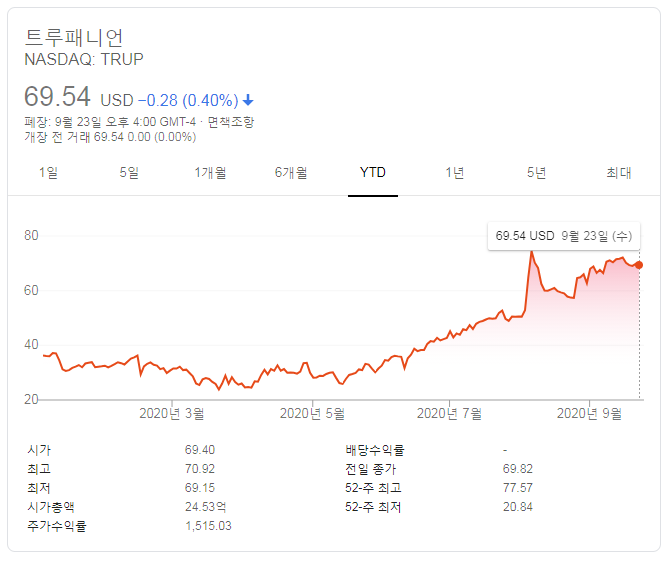Open the 최대 range tab
This screenshot has width=669, height=561.
(619, 173)
